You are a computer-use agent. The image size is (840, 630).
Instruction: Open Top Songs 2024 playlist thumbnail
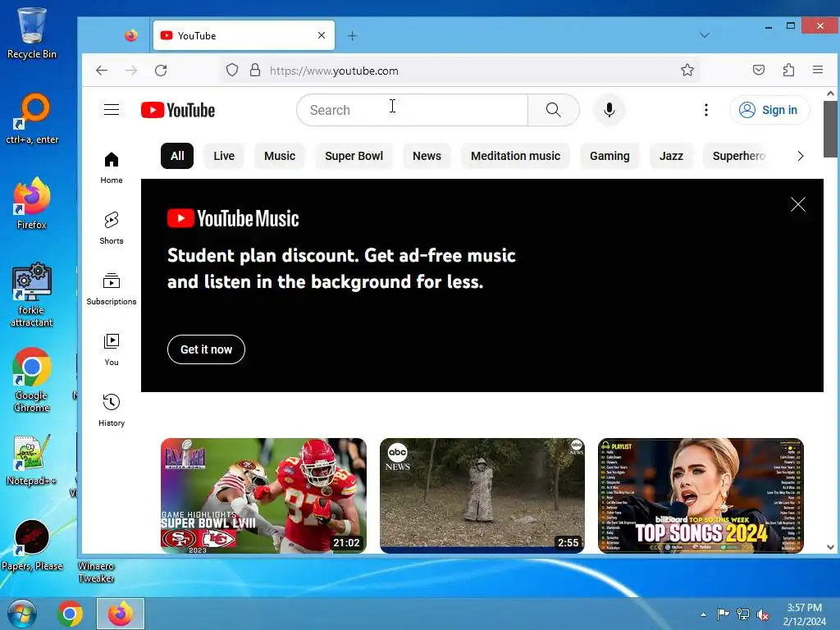[x=701, y=495]
